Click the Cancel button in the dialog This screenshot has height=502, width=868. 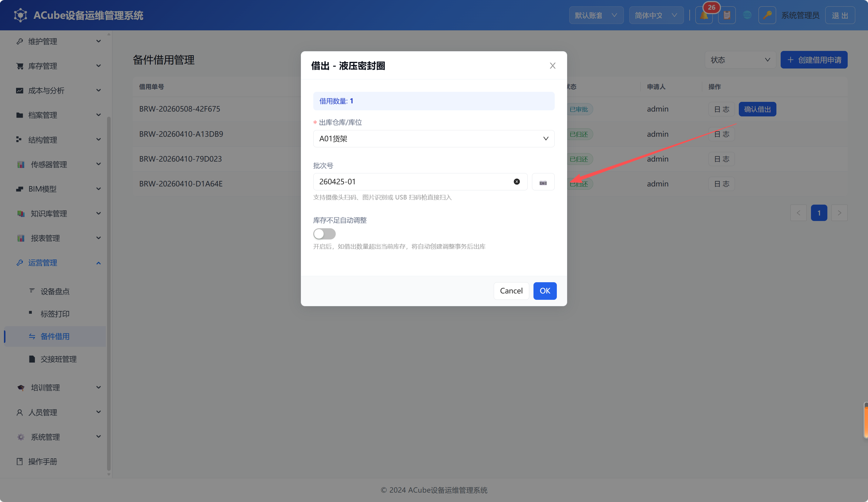[x=511, y=291]
